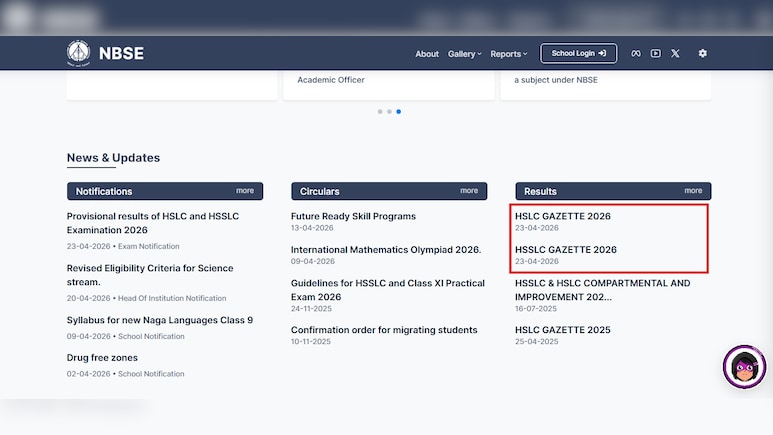This screenshot has height=435, width=773.
Task: Open HSSLC & HSLC Compartmental and Improvement result
Action: point(602,290)
